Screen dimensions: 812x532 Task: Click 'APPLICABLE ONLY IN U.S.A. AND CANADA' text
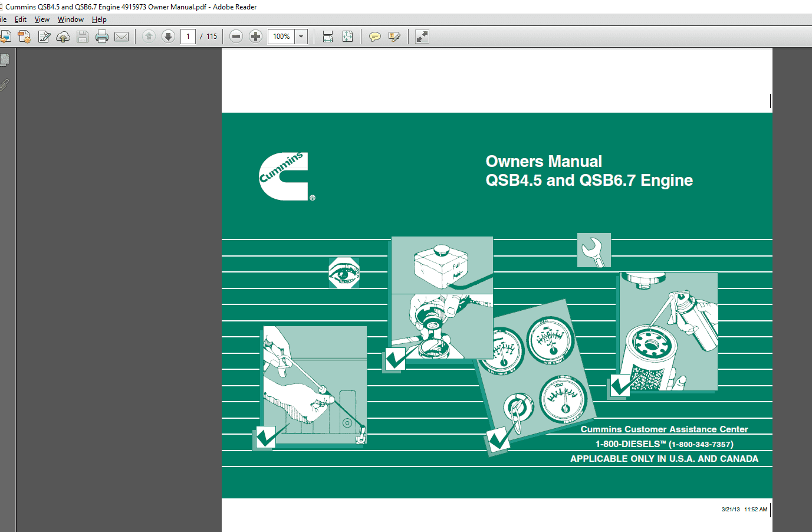[664, 459]
